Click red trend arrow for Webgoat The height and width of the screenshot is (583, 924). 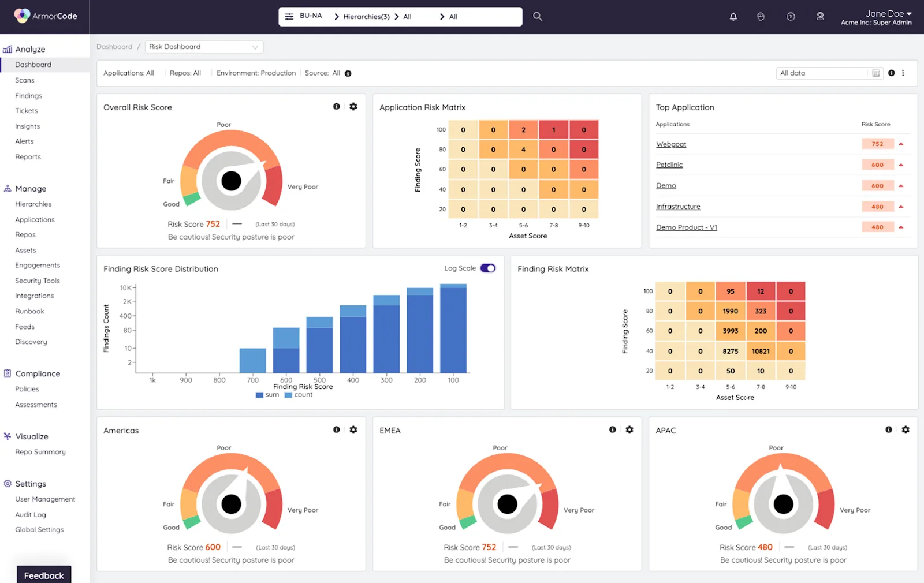click(x=901, y=144)
